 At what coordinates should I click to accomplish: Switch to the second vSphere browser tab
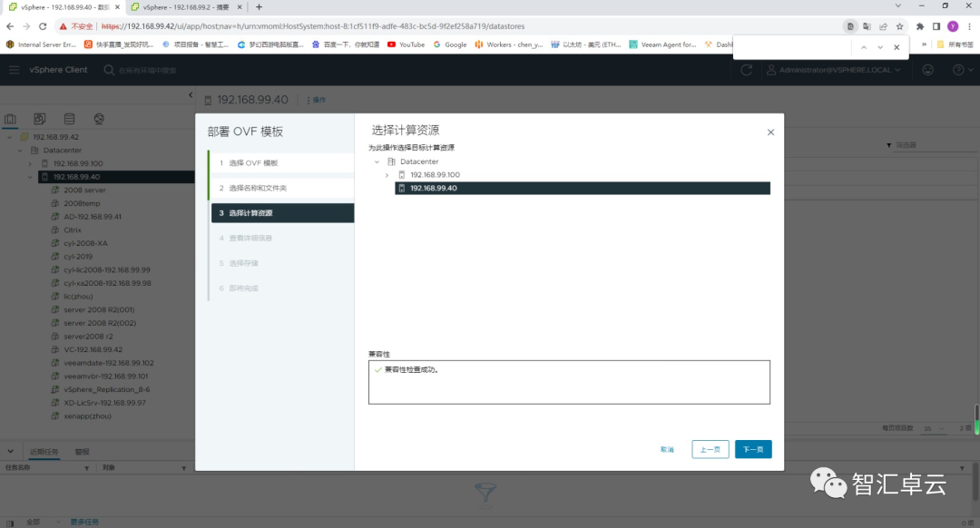186,7
